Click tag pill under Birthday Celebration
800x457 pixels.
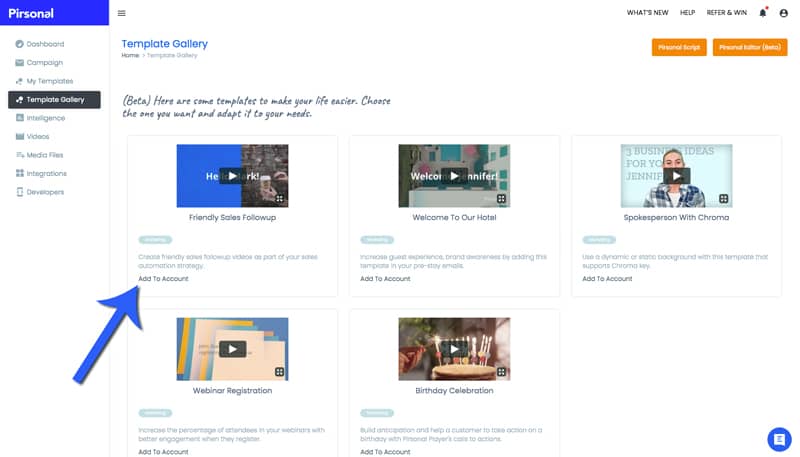click(x=377, y=413)
